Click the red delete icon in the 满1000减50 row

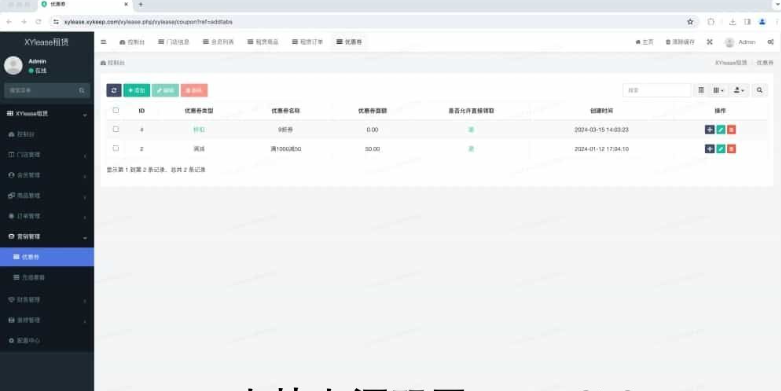(731, 148)
